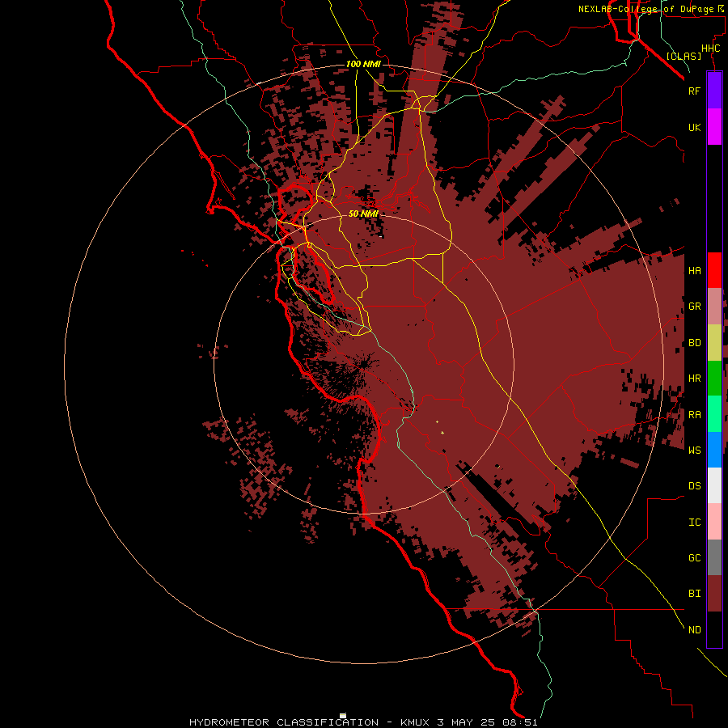The width and height of the screenshot is (728, 728).
Task: Click the brown BI legend swatch
Action: (x=714, y=594)
